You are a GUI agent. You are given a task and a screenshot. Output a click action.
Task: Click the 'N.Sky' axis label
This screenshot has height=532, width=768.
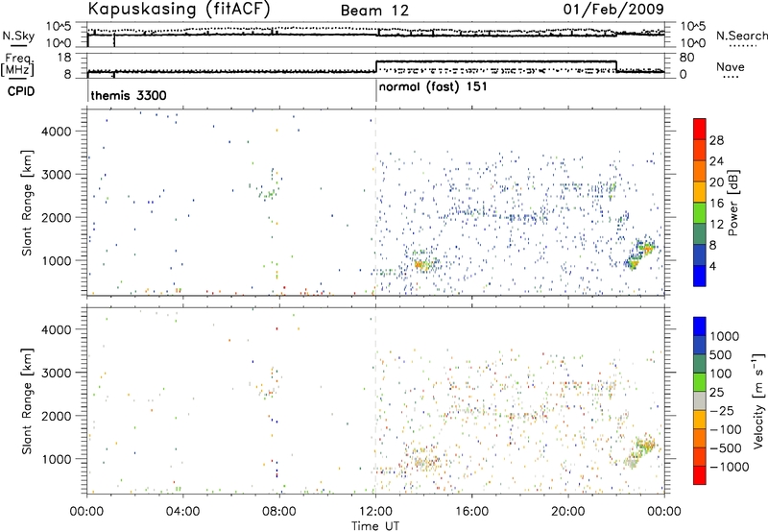click(x=18, y=36)
